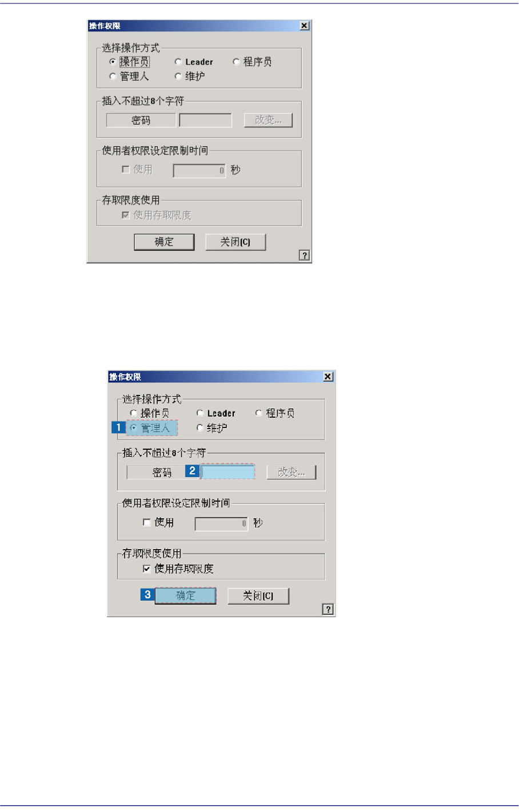Click highlighted password field in lower dialog

[x=228, y=471]
